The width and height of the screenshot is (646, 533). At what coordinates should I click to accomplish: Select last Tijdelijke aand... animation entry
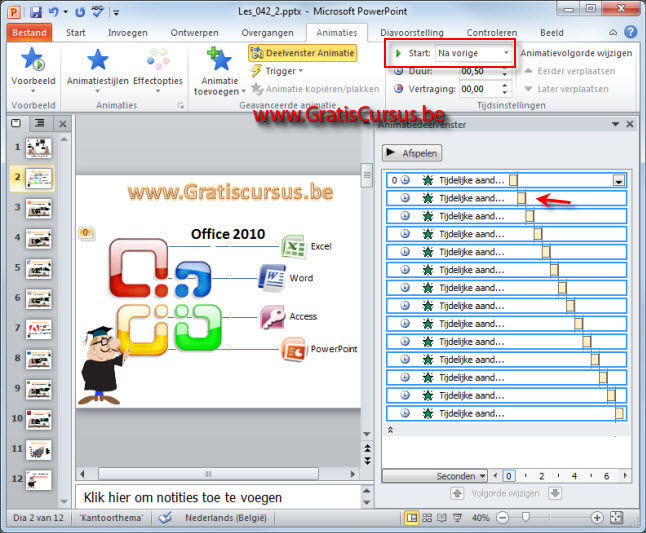click(506, 413)
